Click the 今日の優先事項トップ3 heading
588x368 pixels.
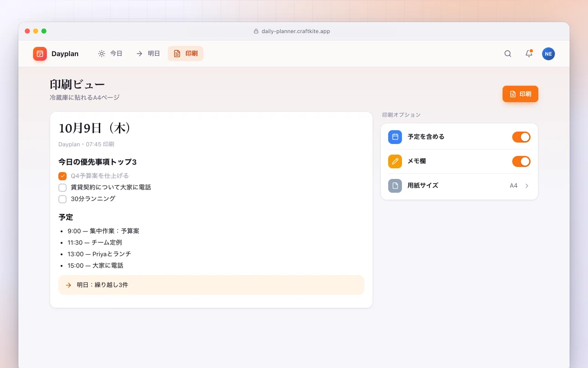pyautogui.click(x=97, y=162)
